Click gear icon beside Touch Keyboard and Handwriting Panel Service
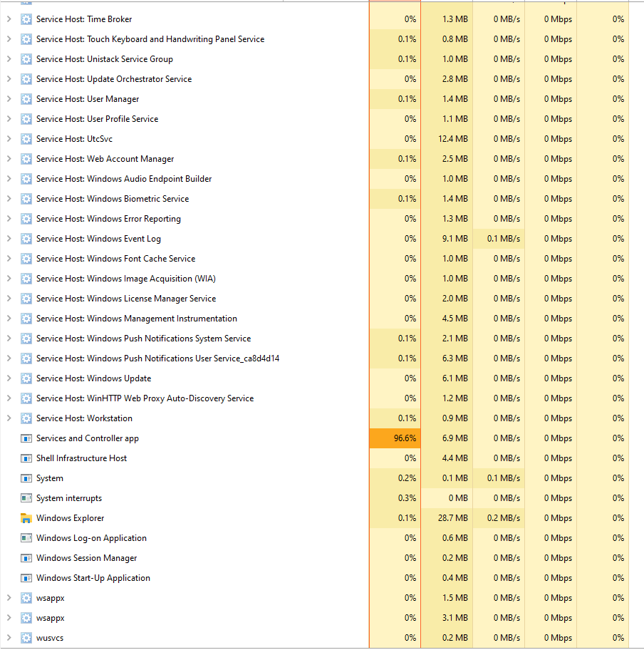The width and height of the screenshot is (644, 650). (26, 39)
